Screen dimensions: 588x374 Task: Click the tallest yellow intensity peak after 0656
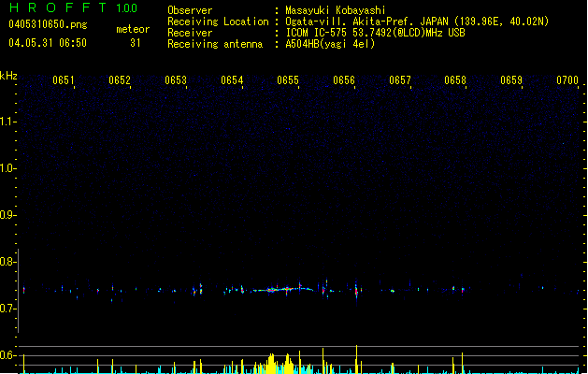tap(356, 359)
